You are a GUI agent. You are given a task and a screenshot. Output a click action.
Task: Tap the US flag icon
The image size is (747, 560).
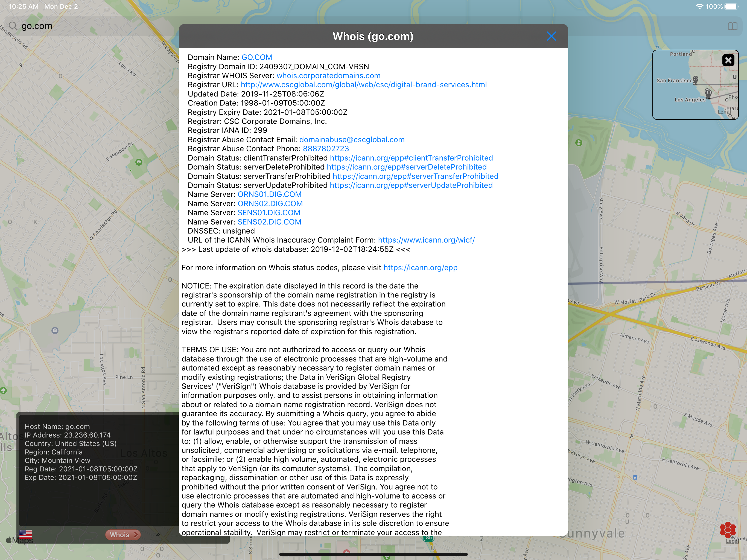26,534
